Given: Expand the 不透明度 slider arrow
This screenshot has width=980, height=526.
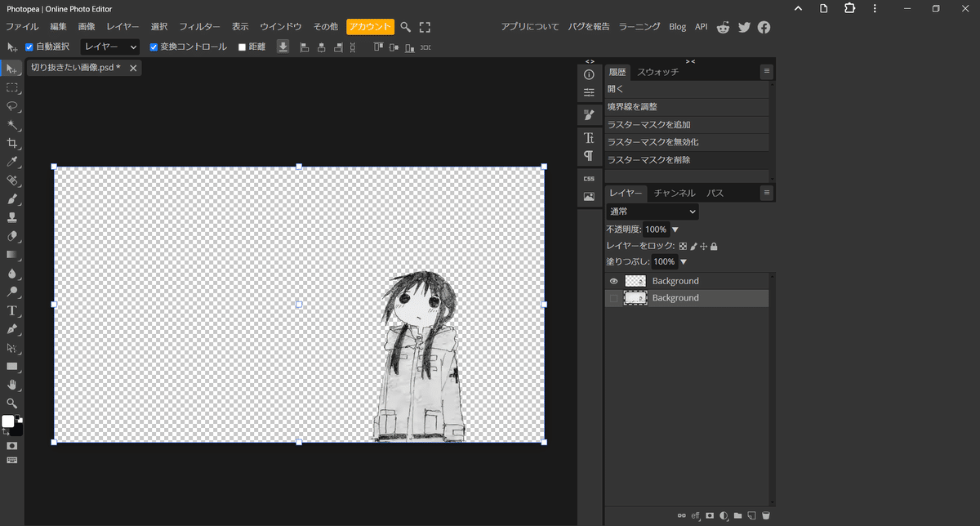Looking at the screenshot, I should coord(675,230).
